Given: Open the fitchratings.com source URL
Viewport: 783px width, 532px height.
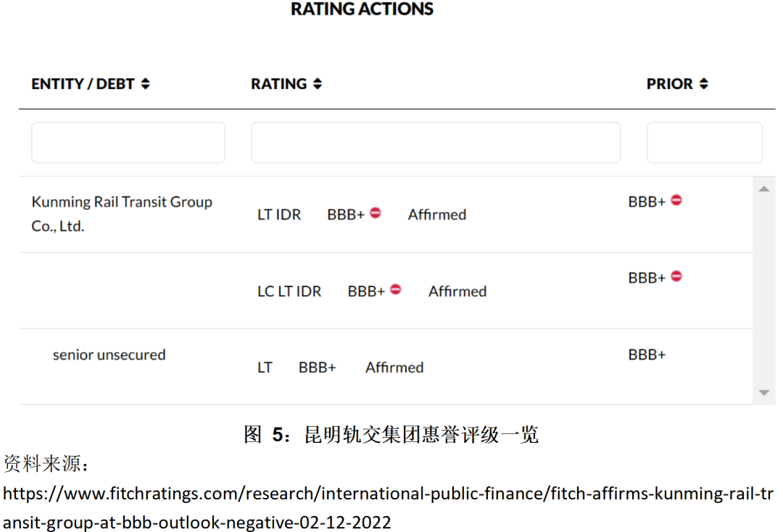Looking at the screenshot, I should coord(388,494).
